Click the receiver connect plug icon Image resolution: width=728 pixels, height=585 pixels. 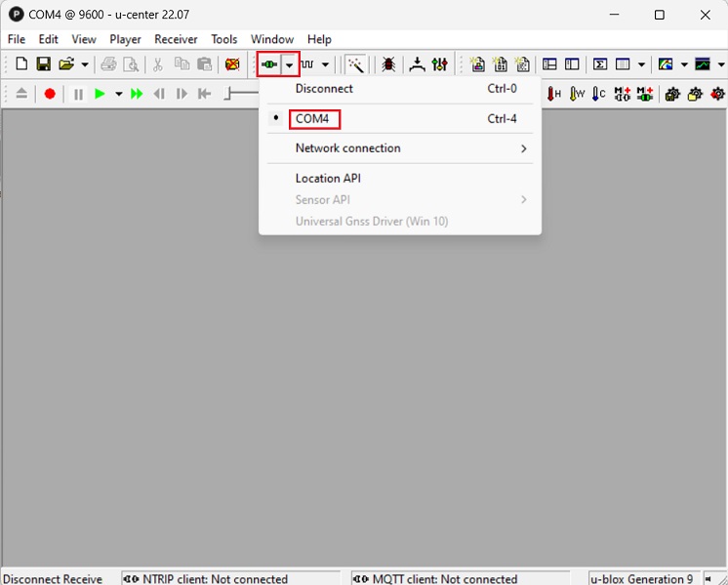pyautogui.click(x=269, y=64)
